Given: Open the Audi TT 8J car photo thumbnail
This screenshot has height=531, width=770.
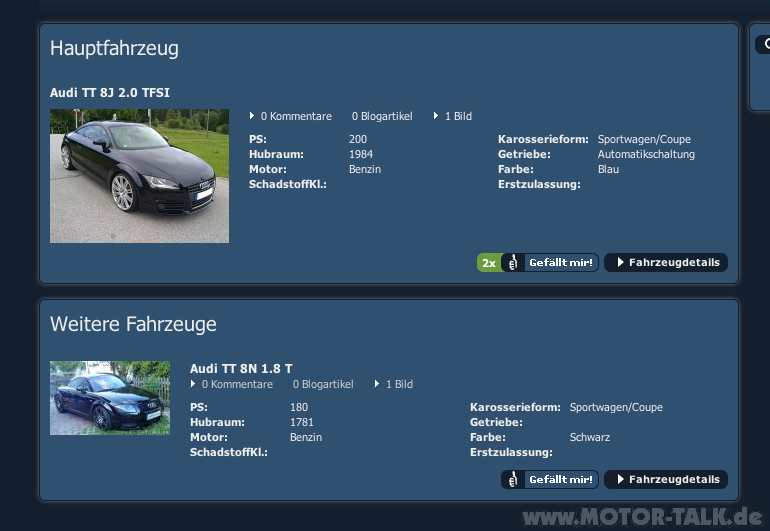Looking at the screenshot, I should [139, 176].
